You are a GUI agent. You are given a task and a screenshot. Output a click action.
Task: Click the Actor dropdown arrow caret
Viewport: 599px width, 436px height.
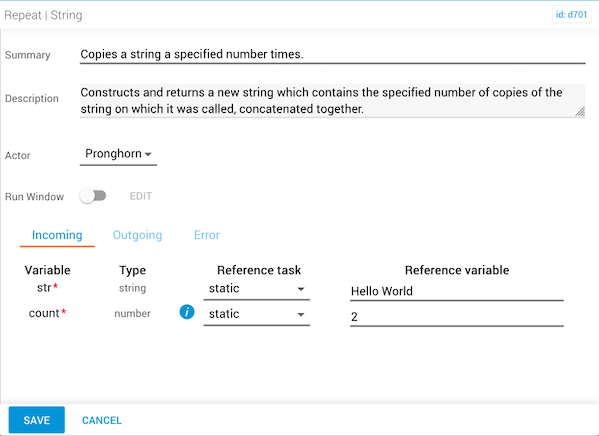click(148, 154)
